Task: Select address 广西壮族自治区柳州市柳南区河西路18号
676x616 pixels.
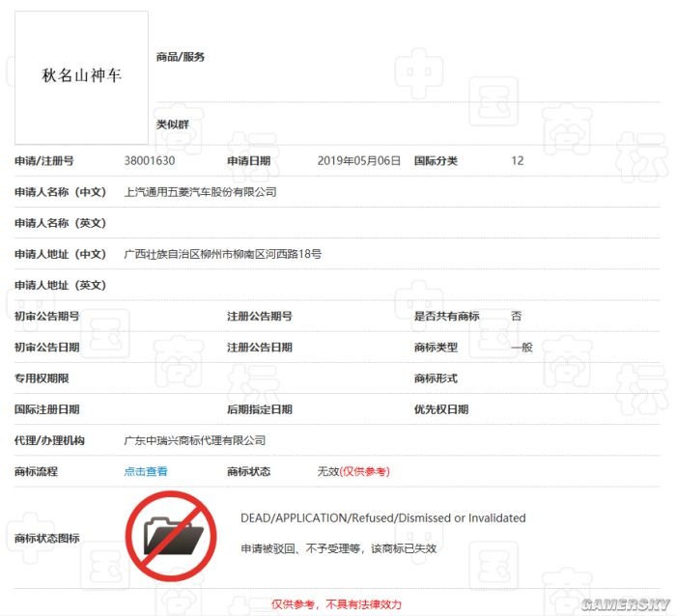Action: [x=223, y=254]
